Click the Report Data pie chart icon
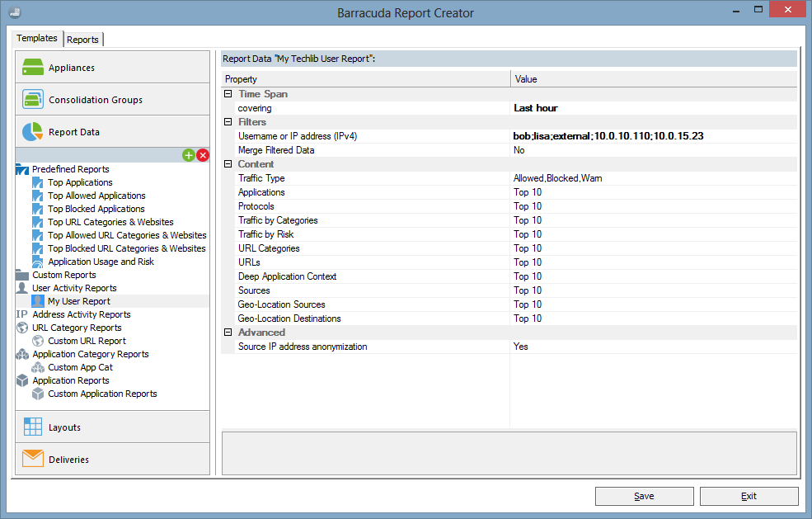 pos(33,132)
